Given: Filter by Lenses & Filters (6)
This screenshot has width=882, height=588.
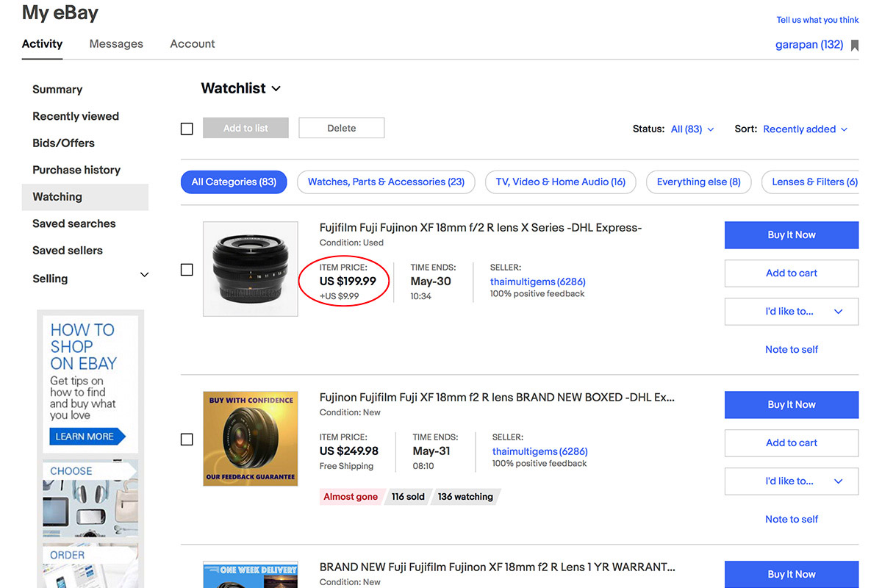Looking at the screenshot, I should tap(810, 182).
